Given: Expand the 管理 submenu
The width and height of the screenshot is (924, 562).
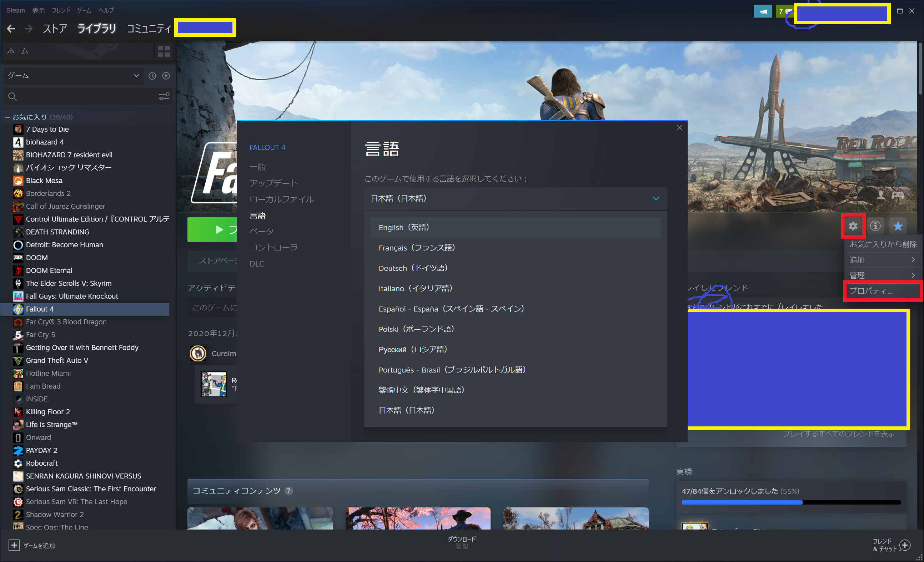Looking at the screenshot, I should 882,275.
